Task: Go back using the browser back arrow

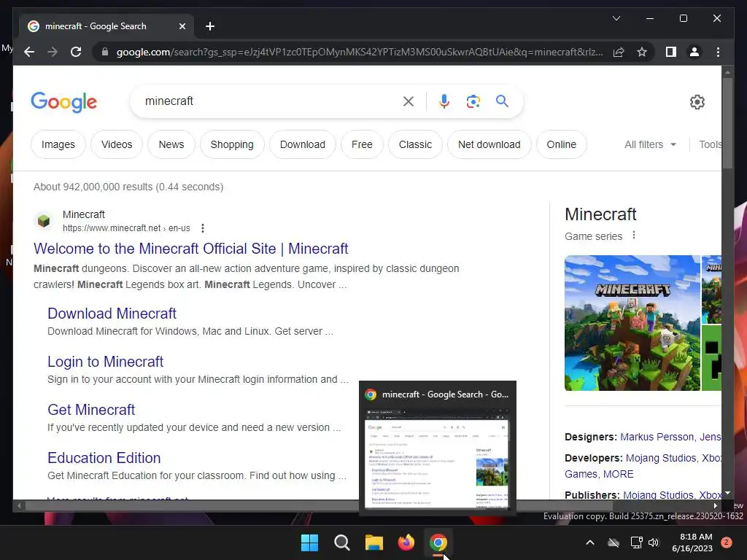Action: pos(29,52)
